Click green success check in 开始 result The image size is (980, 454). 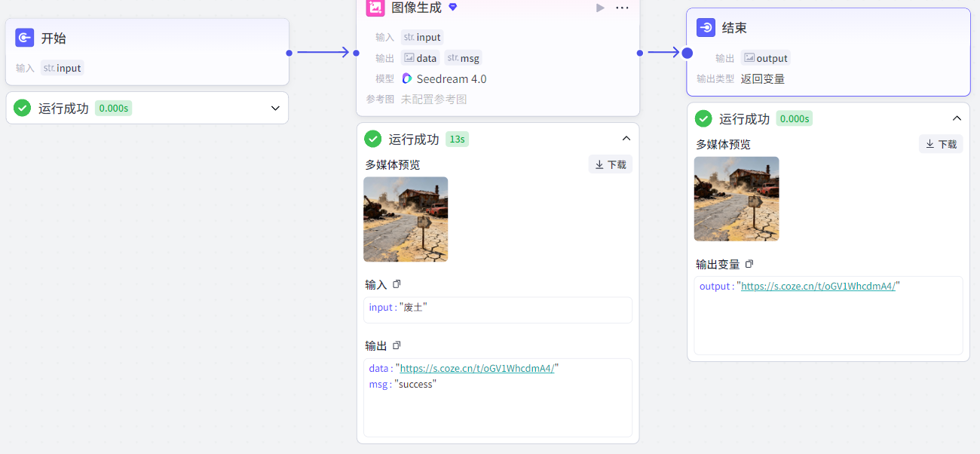point(23,108)
